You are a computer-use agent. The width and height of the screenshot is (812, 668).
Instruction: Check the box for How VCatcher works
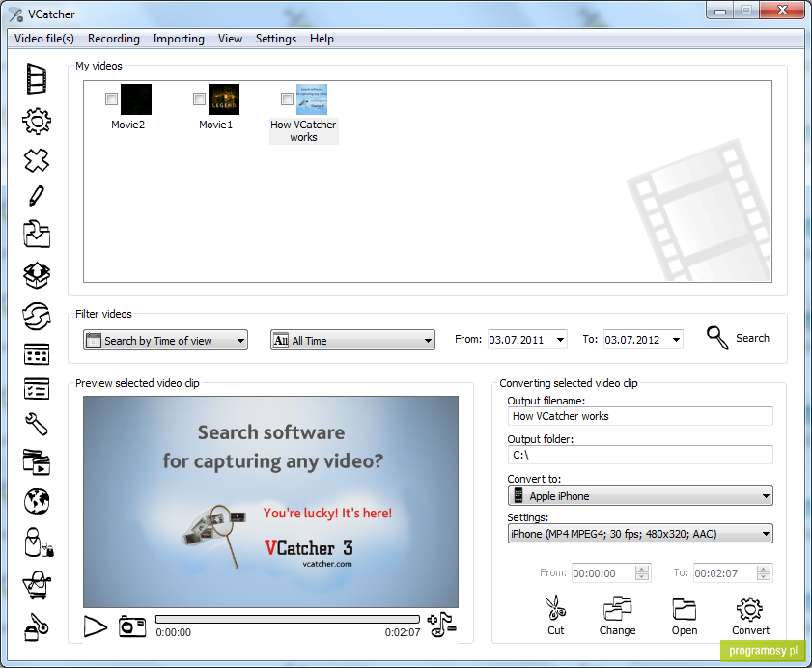click(287, 98)
